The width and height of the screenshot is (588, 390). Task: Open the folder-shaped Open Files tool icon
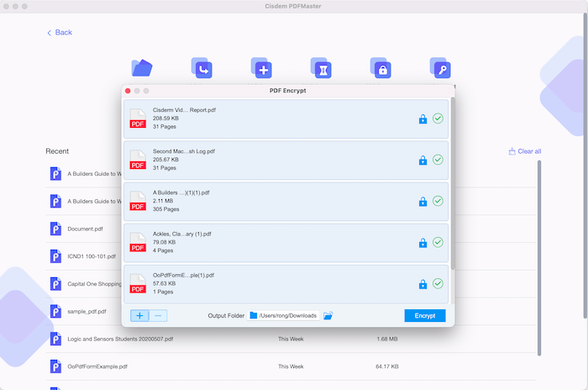[x=142, y=68]
